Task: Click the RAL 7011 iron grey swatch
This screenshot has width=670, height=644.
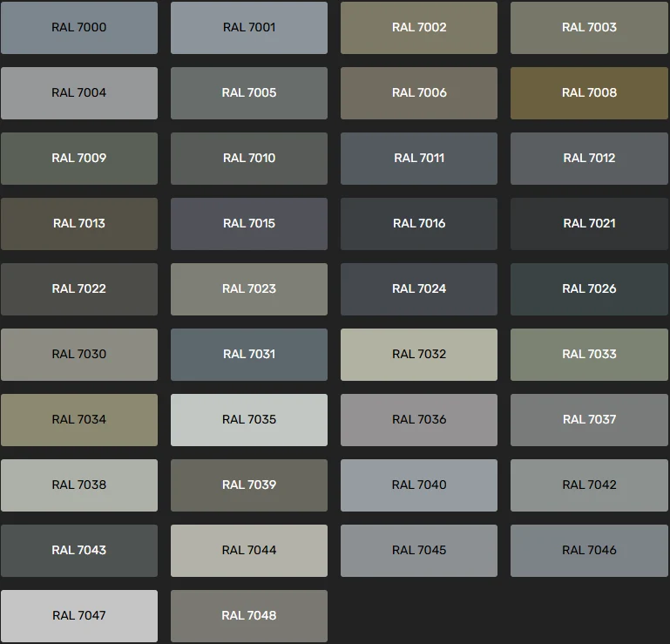Action: pyautogui.click(x=419, y=159)
